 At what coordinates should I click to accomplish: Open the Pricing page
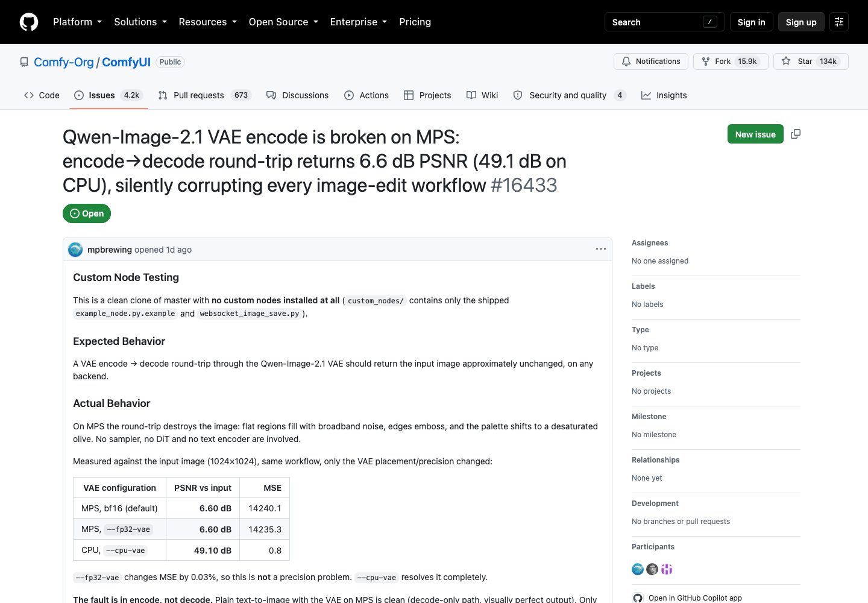pyautogui.click(x=415, y=22)
